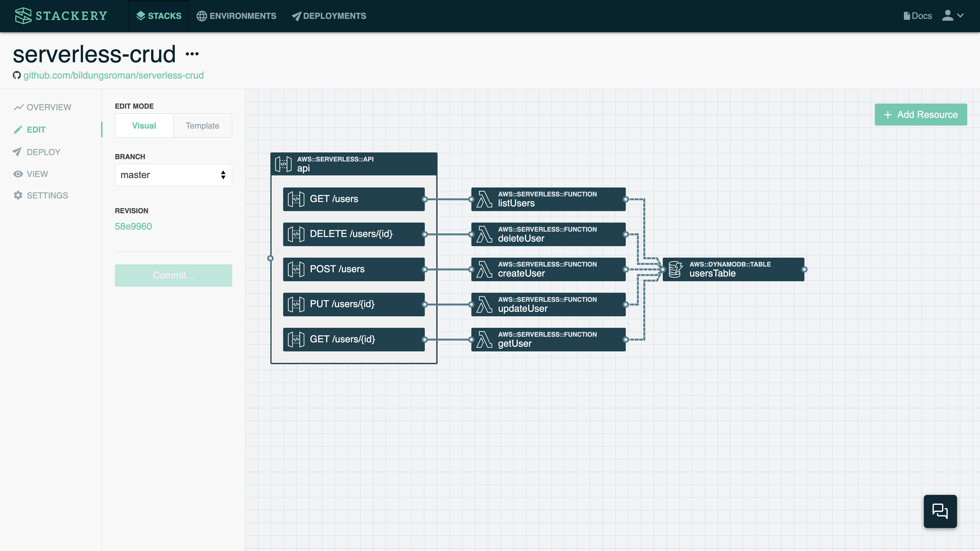Screen dimensions: 980x551
Task: Toggle the SETTINGS sidebar section
Action: 47,195
